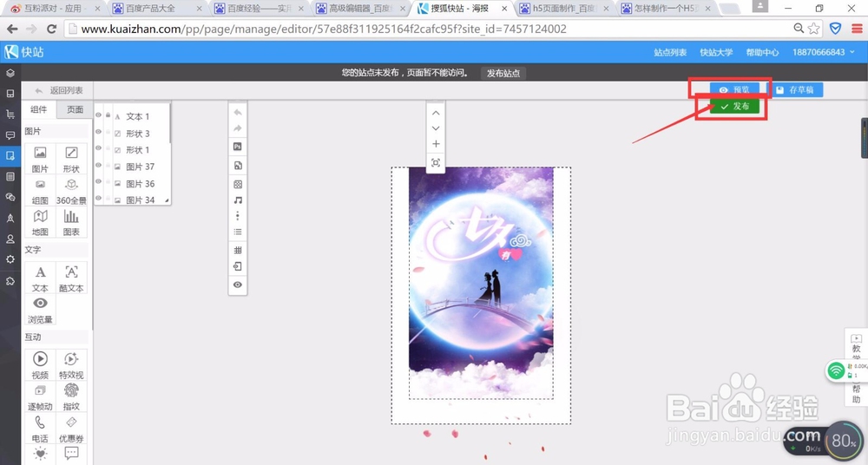Add a new page with plus icon
The width and height of the screenshot is (868, 465).
[x=436, y=144]
